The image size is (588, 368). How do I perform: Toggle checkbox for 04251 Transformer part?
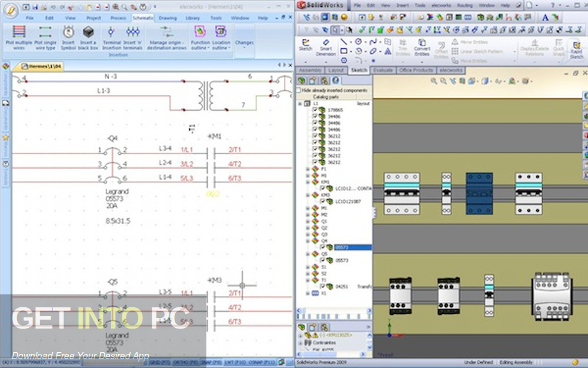(x=322, y=287)
